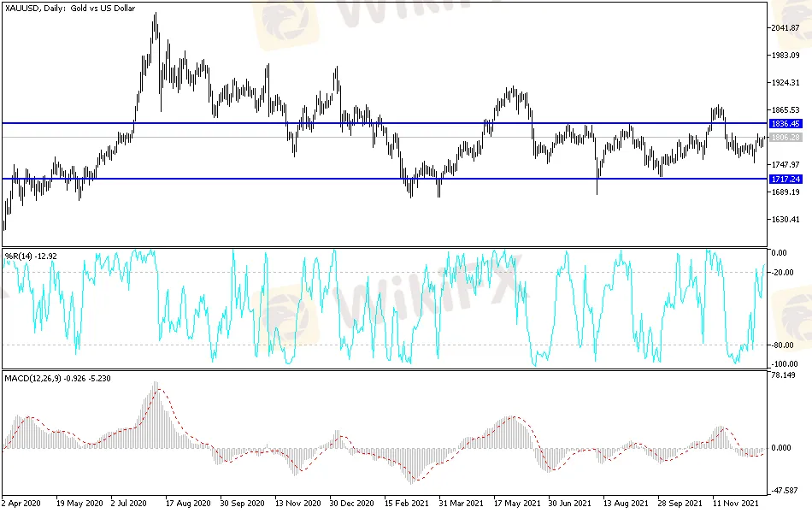
Task: Click the %R(14) -12.92 indicator label
Action: pyautogui.click(x=31, y=256)
